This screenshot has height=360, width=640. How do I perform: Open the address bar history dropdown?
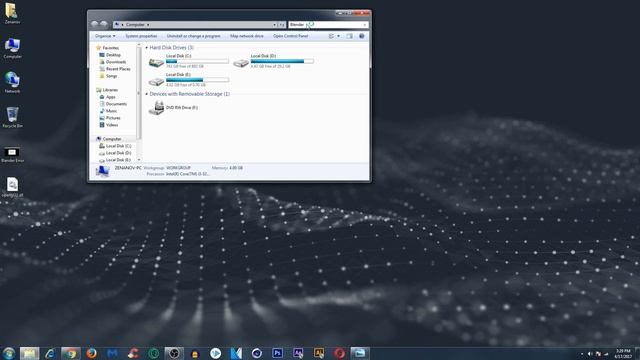275,25
